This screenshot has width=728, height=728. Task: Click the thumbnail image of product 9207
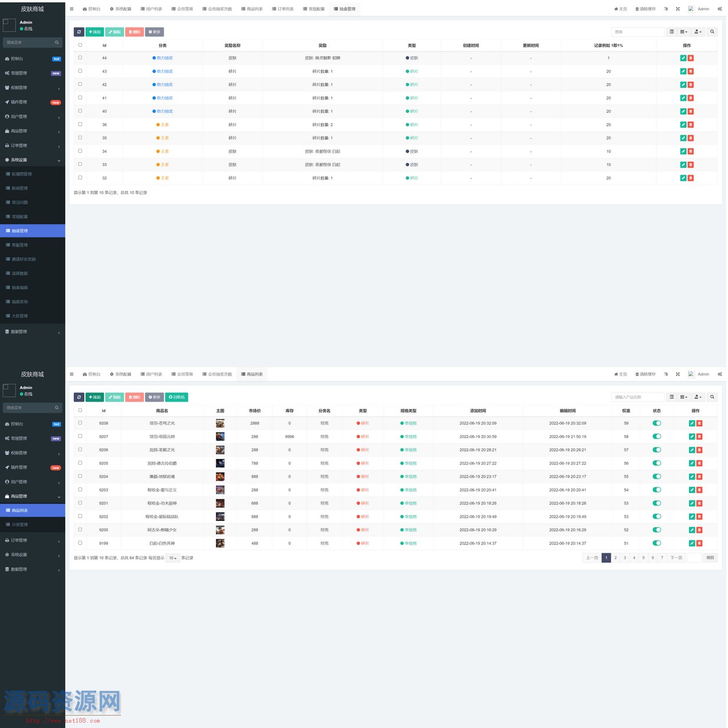click(220, 437)
